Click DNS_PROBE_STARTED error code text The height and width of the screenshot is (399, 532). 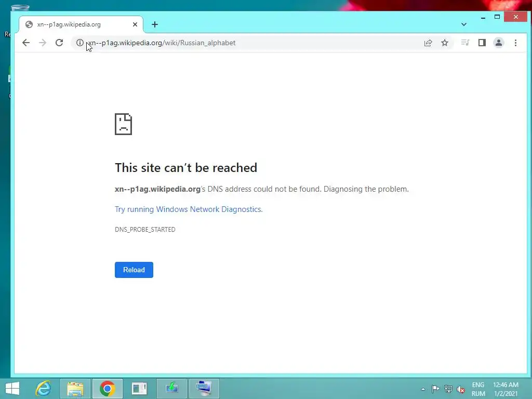145,229
